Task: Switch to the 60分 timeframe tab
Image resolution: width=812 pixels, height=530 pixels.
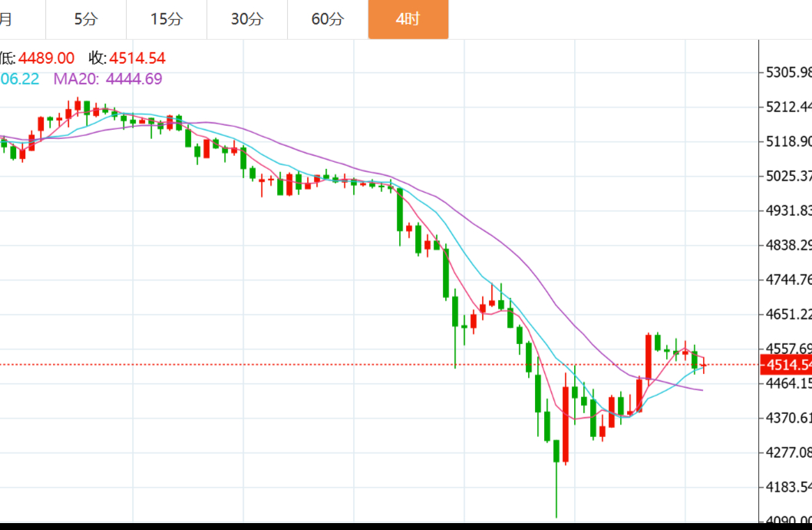Action: click(328, 19)
